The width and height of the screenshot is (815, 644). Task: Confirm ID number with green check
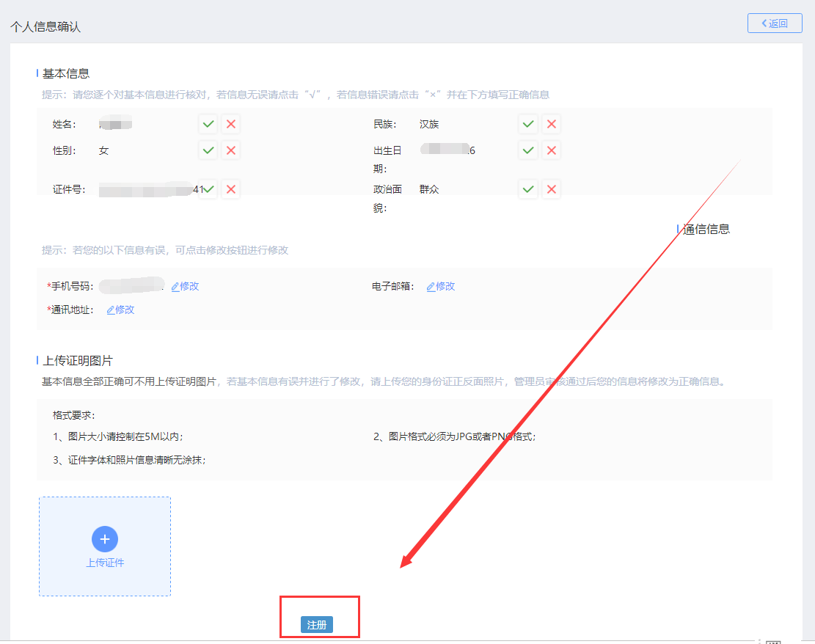click(x=209, y=189)
